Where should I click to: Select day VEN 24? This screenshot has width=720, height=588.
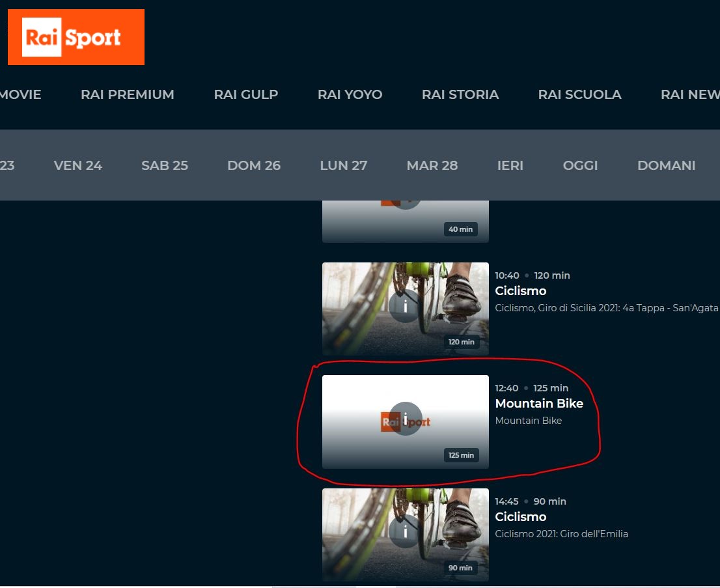pos(78,165)
